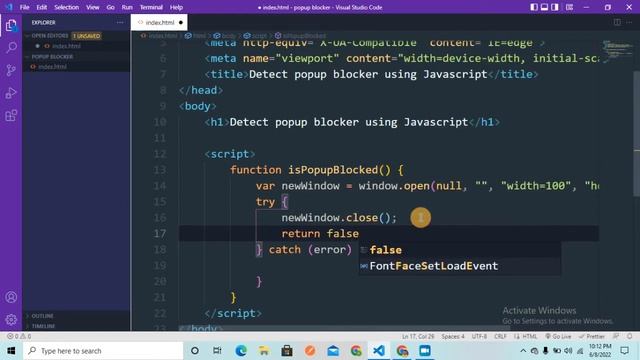
Task: Click the script breadcrumb segment
Action: (x=256, y=36)
